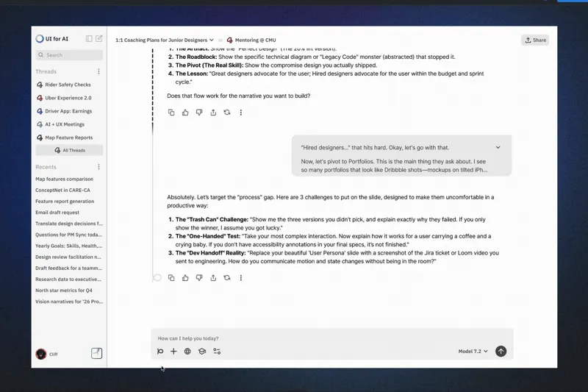Open recent chat Research data to executive
Image resolution: width=588 pixels, height=392 pixels.
pyautogui.click(x=69, y=279)
